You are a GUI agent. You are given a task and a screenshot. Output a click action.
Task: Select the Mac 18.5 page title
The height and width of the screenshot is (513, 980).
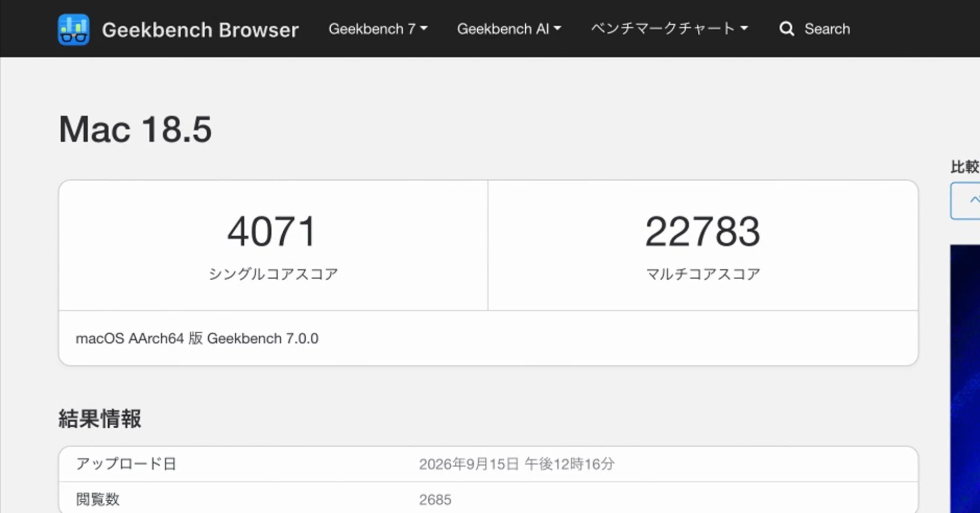pos(135,129)
